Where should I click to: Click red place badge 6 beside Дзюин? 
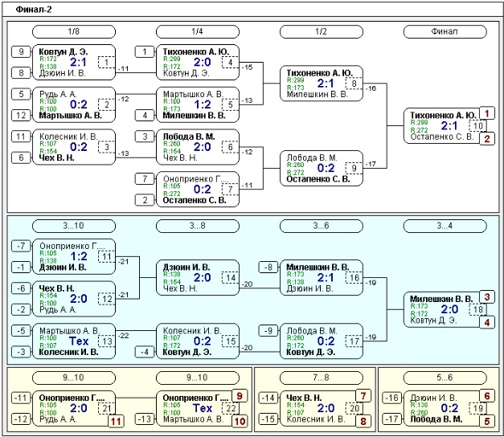pyautogui.click(x=486, y=396)
